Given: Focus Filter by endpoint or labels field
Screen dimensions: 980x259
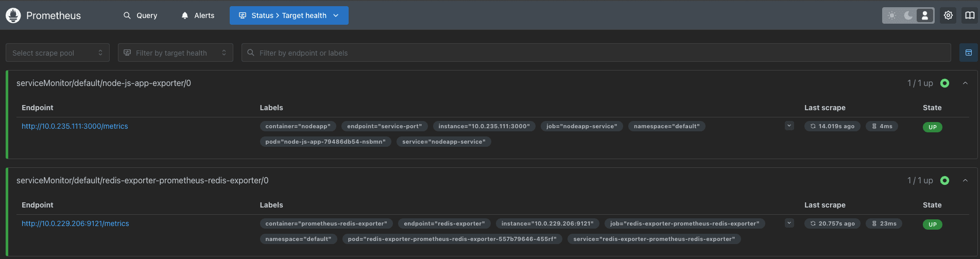Looking at the screenshot, I should [x=596, y=53].
